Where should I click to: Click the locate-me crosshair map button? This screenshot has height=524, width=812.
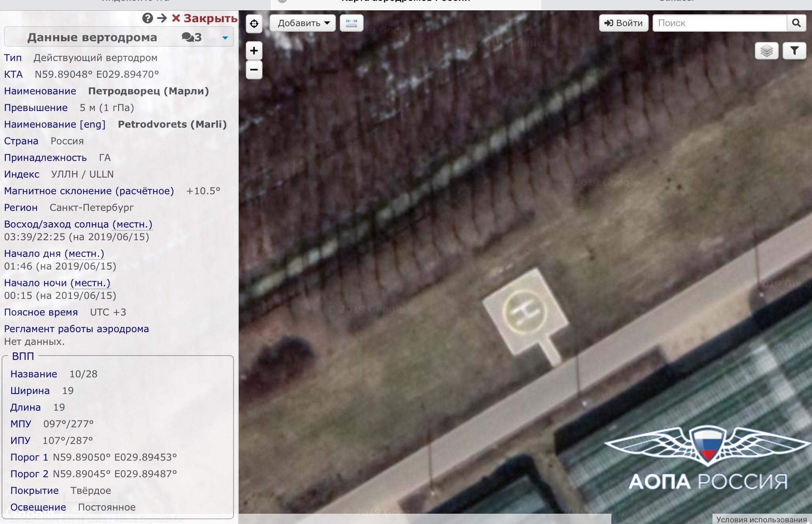point(254,23)
